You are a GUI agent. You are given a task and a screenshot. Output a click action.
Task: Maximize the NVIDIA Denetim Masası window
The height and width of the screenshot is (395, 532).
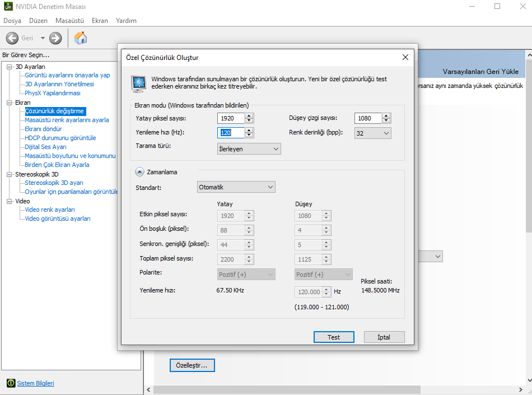click(497, 6)
